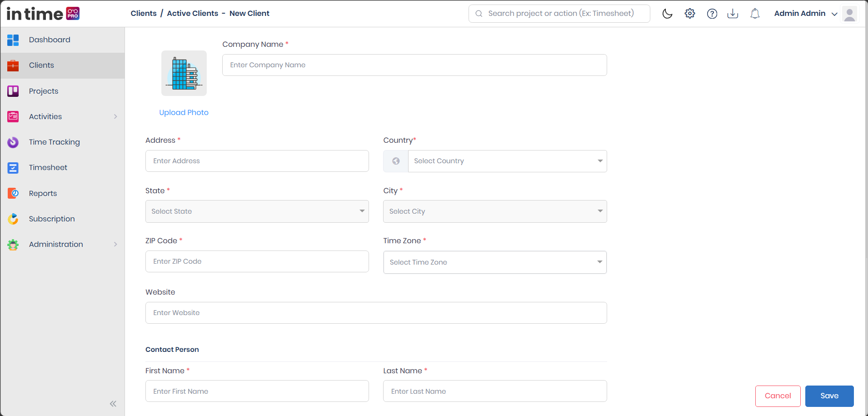The width and height of the screenshot is (868, 416).
Task: Click the Upload Photo link
Action: [184, 112]
